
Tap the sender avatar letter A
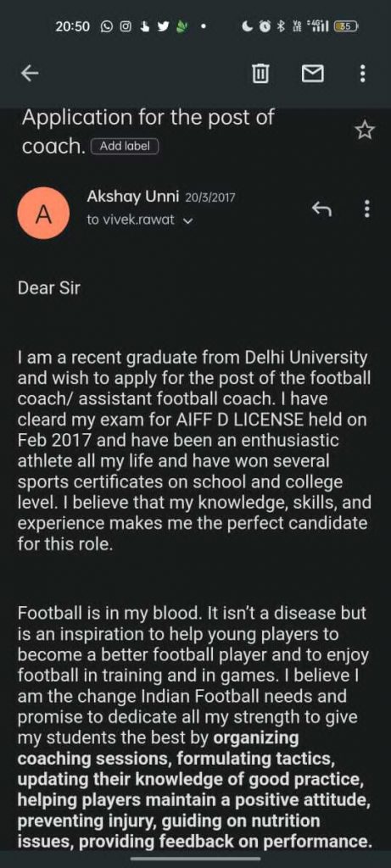(x=44, y=213)
